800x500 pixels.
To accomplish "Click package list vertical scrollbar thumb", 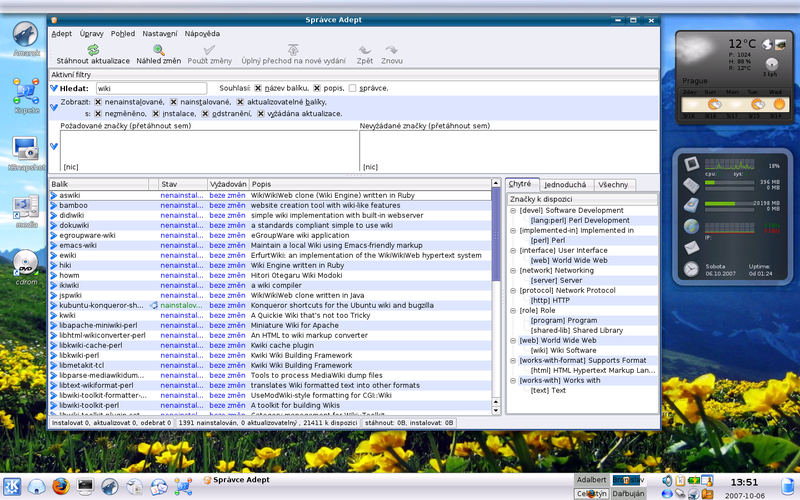I will pos(496,235).
